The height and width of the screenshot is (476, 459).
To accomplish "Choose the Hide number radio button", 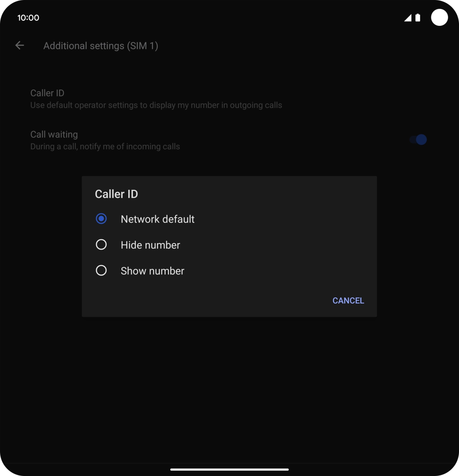I will tap(101, 244).
